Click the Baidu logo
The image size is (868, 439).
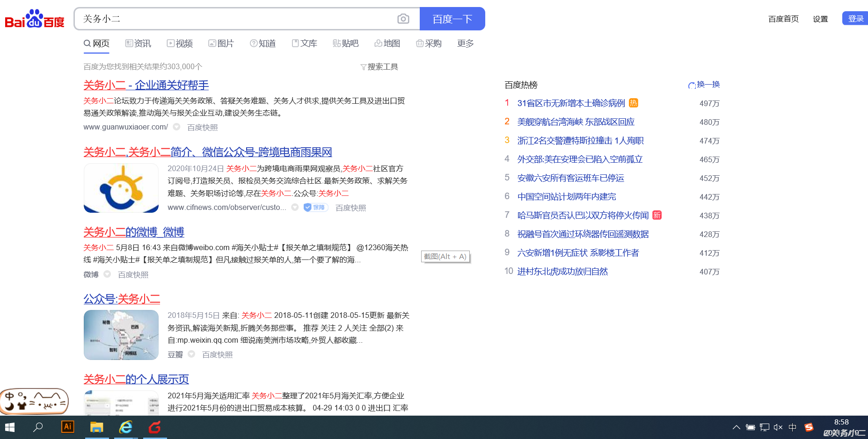35,19
